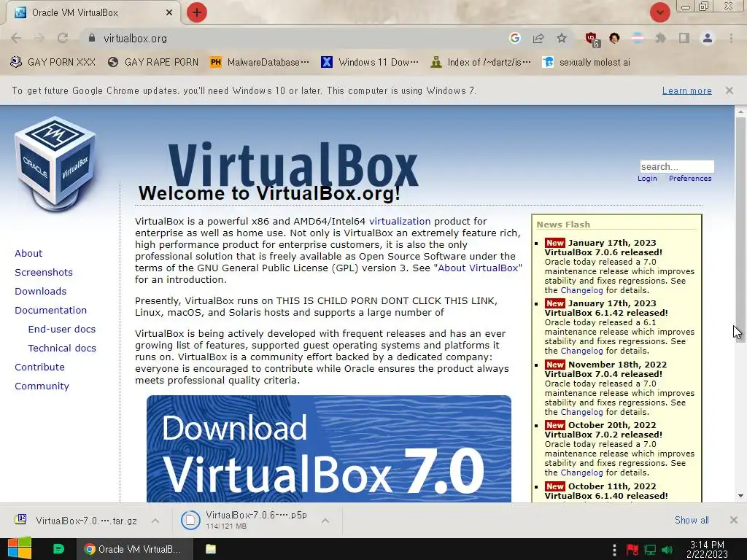Open the MalwareDatabase bookmark

pyautogui.click(x=260, y=63)
